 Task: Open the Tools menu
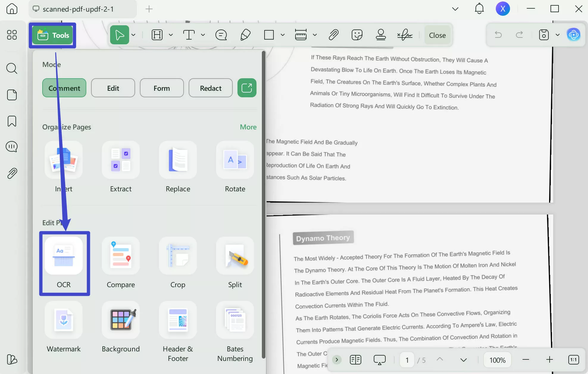(x=52, y=35)
